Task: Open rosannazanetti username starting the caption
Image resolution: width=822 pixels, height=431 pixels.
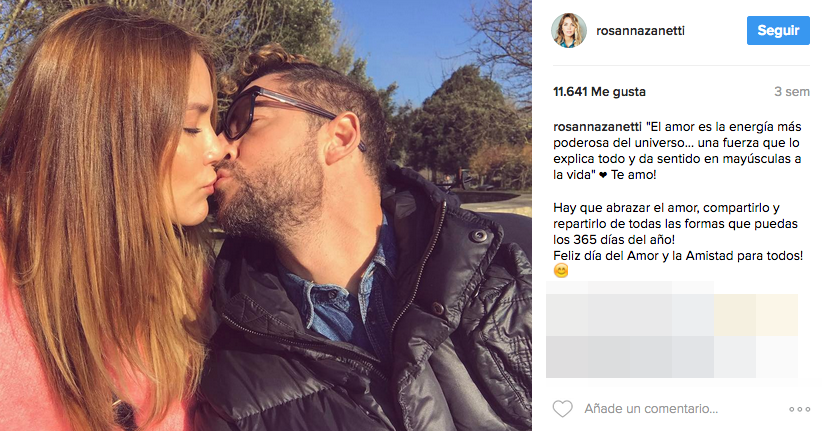Action: point(597,126)
